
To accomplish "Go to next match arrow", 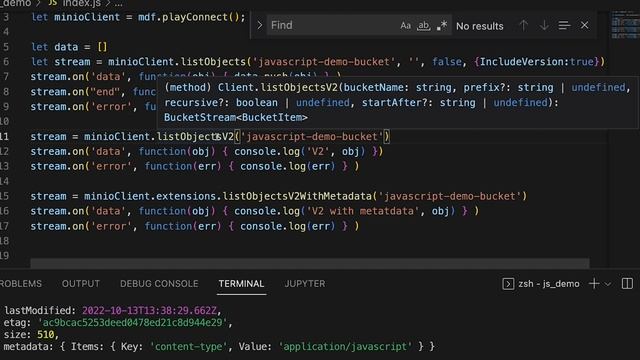I will pyautogui.click(x=544, y=26).
